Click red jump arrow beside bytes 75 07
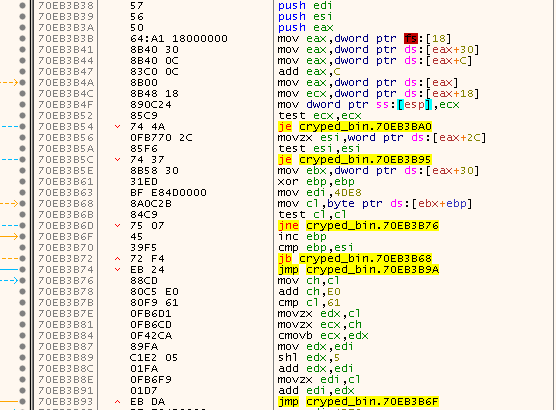556x410 pixels. point(117,226)
